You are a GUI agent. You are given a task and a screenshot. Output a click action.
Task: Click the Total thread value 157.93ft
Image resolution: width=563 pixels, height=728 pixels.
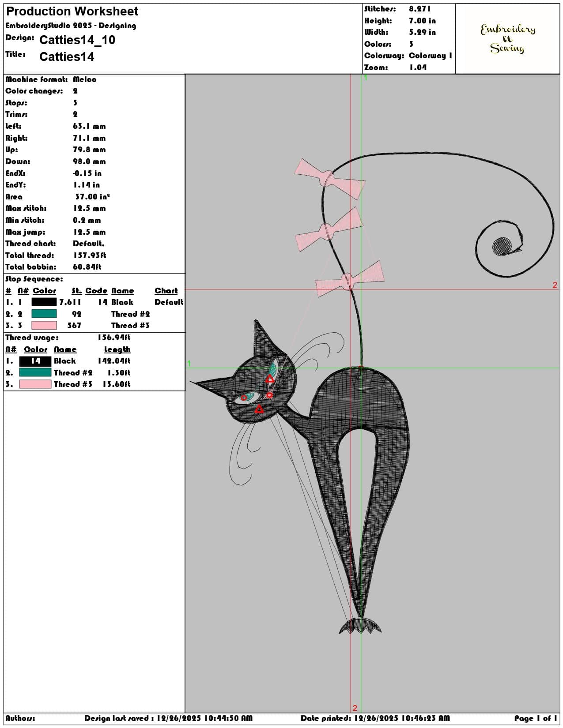(x=90, y=255)
